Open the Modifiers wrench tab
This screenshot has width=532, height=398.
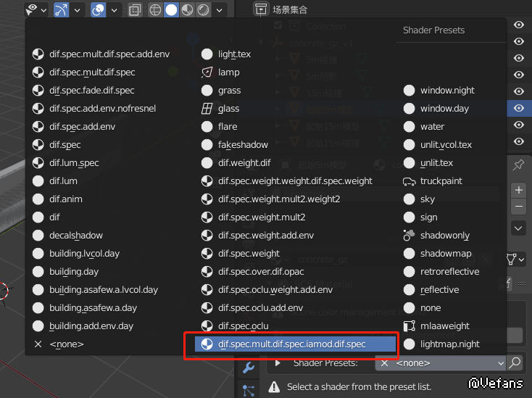[249, 368]
